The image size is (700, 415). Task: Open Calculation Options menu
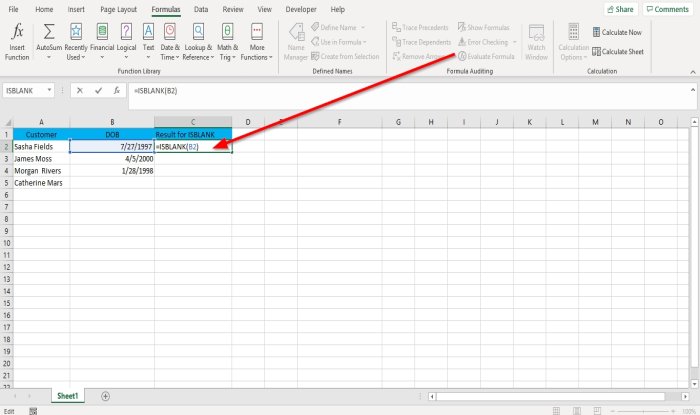[x=574, y=42]
